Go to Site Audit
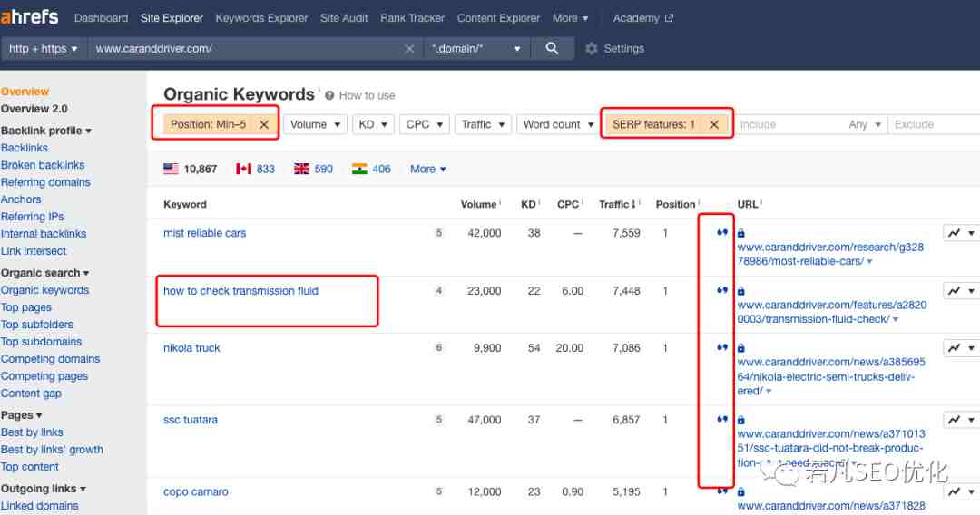This screenshot has height=515, width=980. click(x=344, y=18)
